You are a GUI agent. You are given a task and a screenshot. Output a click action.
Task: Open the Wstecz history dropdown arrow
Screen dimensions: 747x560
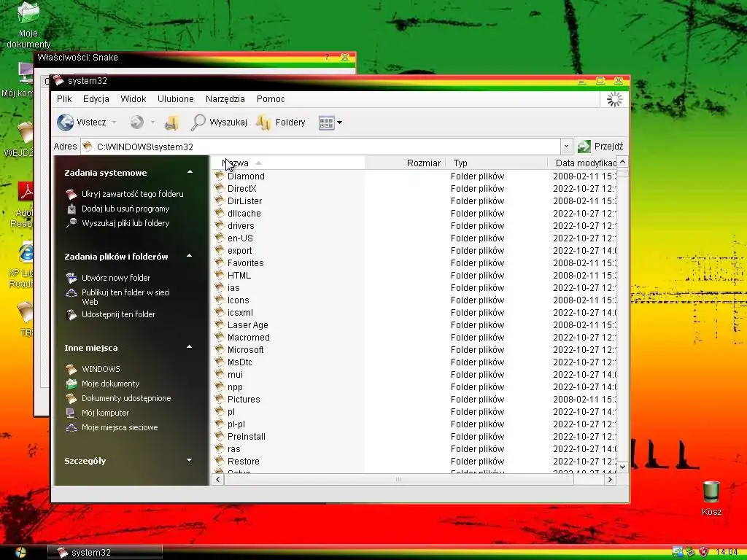(x=114, y=122)
